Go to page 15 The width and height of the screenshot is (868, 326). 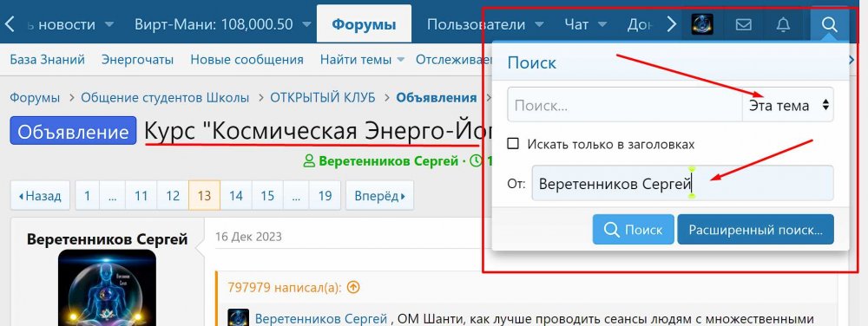click(267, 196)
